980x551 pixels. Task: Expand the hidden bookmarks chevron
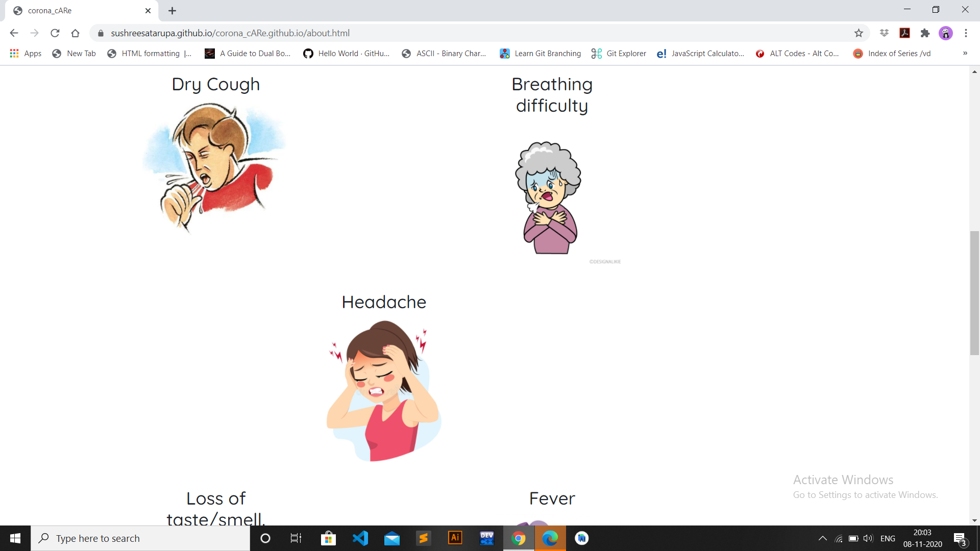tap(965, 53)
